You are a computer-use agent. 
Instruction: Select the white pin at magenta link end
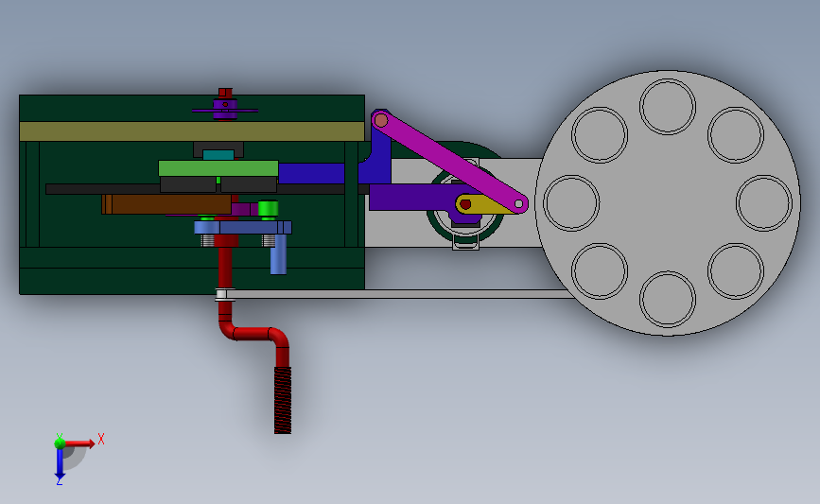pyautogui.click(x=519, y=204)
